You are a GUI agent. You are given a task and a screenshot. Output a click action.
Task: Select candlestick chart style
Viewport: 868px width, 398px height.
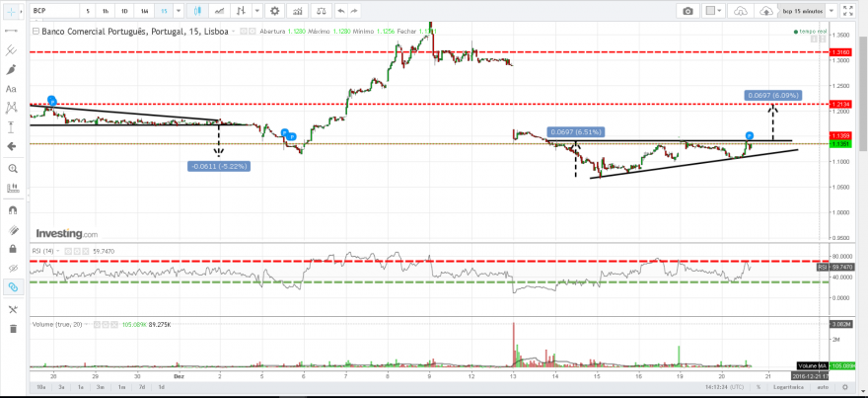click(198, 11)
